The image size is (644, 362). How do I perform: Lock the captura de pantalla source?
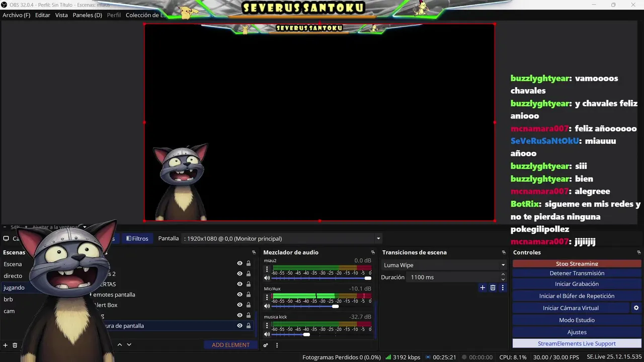tap(249, 326)
